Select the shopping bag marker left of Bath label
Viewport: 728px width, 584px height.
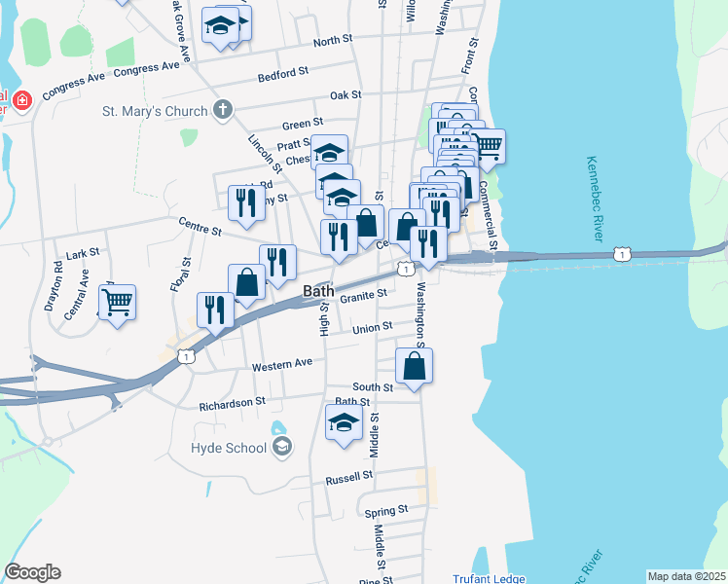246,285
